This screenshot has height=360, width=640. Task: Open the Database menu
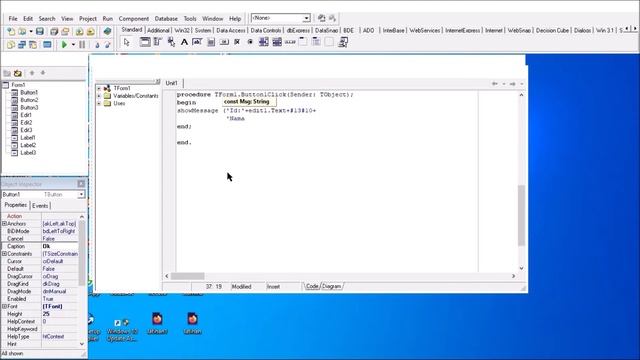pos(166,19)
